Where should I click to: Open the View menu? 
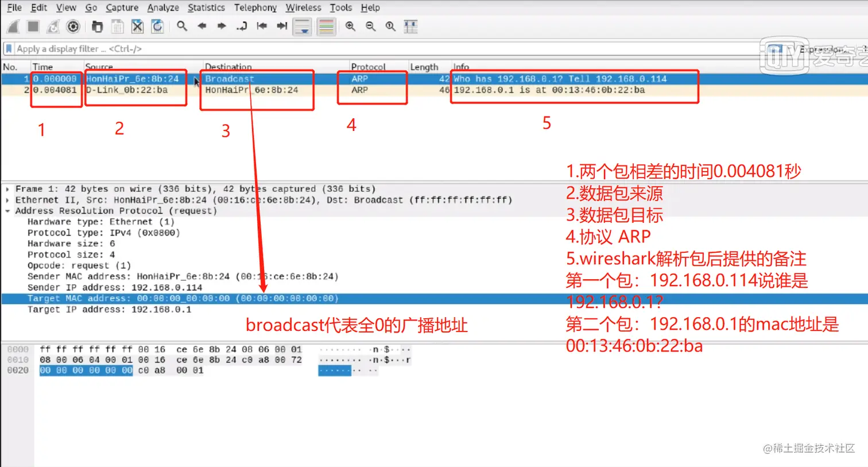66,7
